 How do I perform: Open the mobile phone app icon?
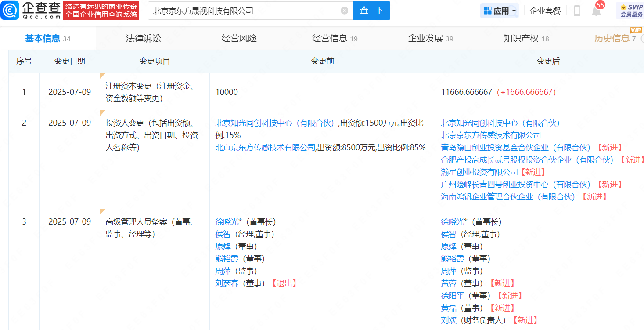click(x=577, y=11)
